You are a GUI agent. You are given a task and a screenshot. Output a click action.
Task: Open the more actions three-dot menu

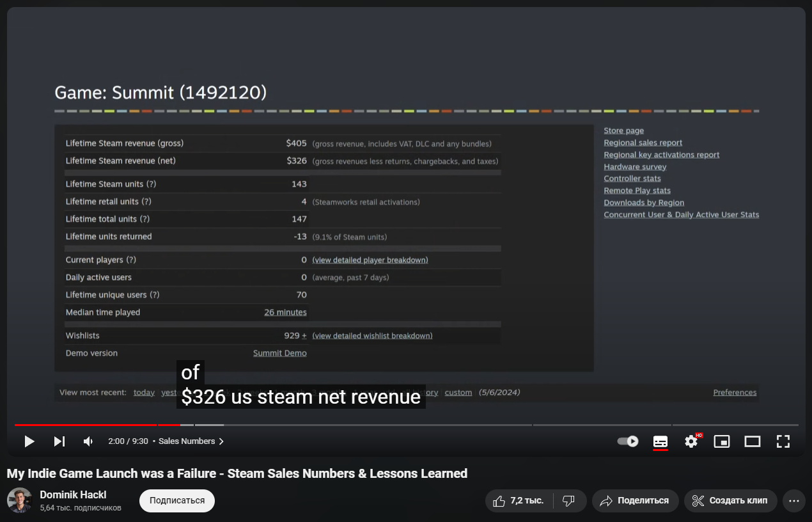point(794,501)
